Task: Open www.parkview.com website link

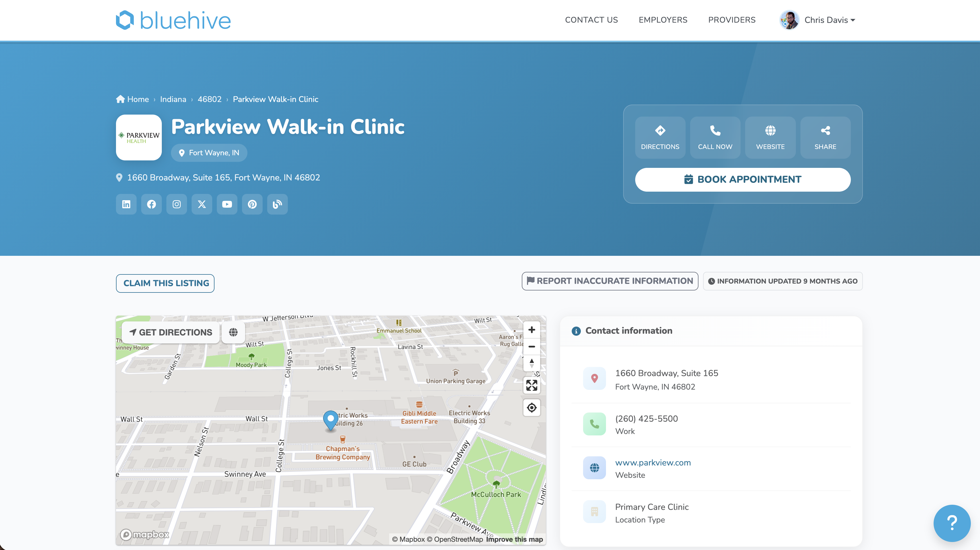Action: click(653, 462)
